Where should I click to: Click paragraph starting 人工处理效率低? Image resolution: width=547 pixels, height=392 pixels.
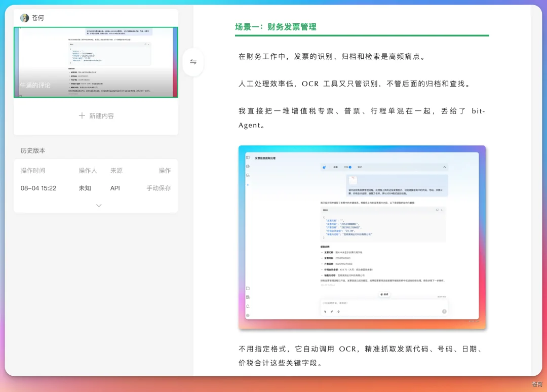[355, 84]
